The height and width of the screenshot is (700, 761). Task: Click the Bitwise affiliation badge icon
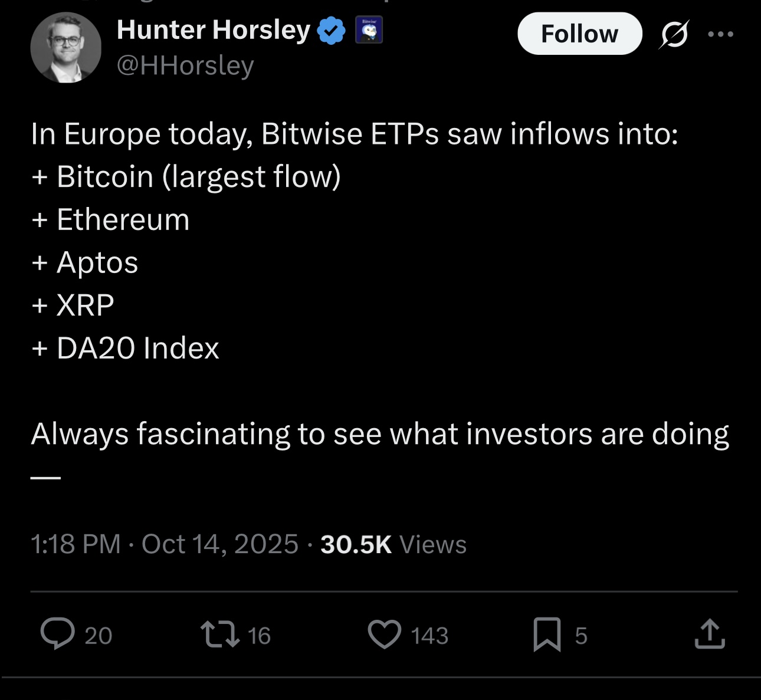(369, 30)
